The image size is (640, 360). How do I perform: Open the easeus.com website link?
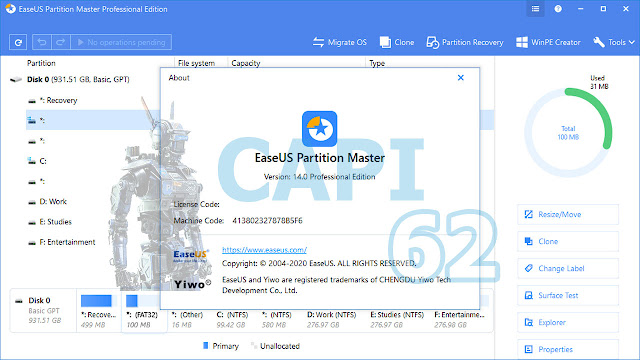[264, 250]
